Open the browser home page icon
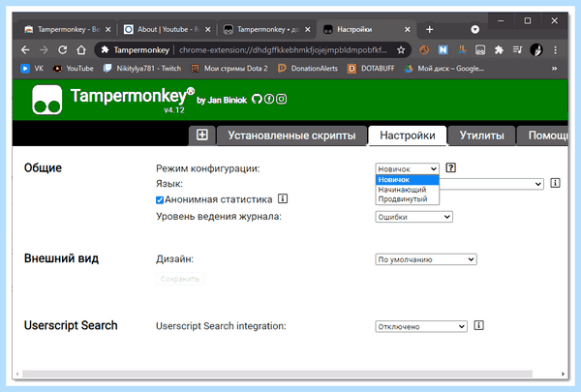 [x=81, y=50]
